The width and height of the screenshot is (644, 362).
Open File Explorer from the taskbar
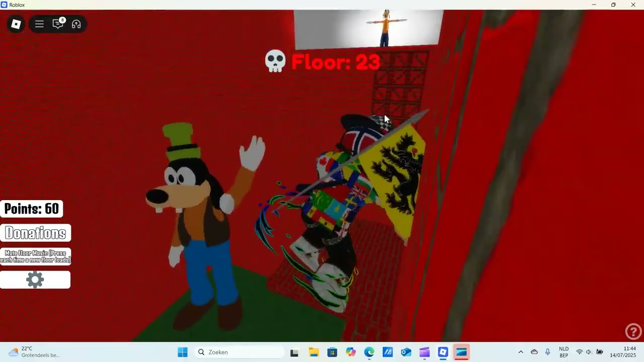[x=313, y=352]
